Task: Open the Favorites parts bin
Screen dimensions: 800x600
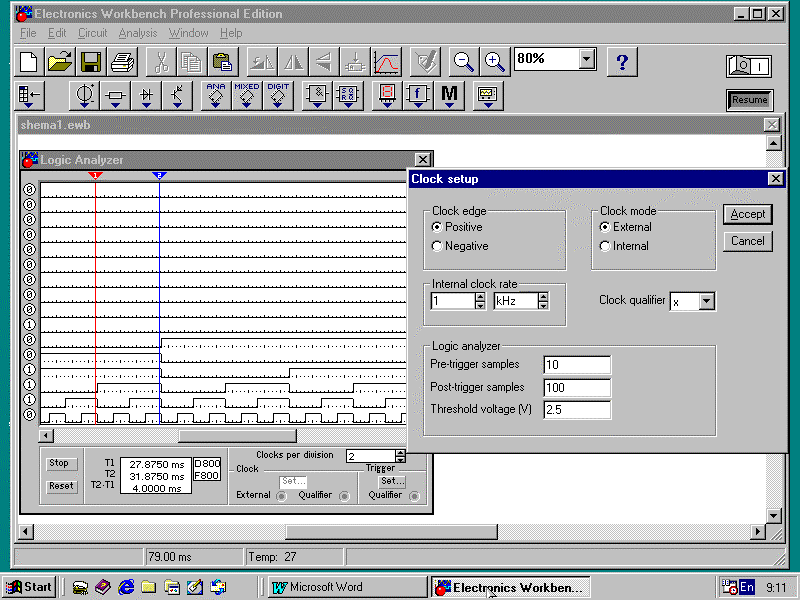Action: (x=29, y=95)
